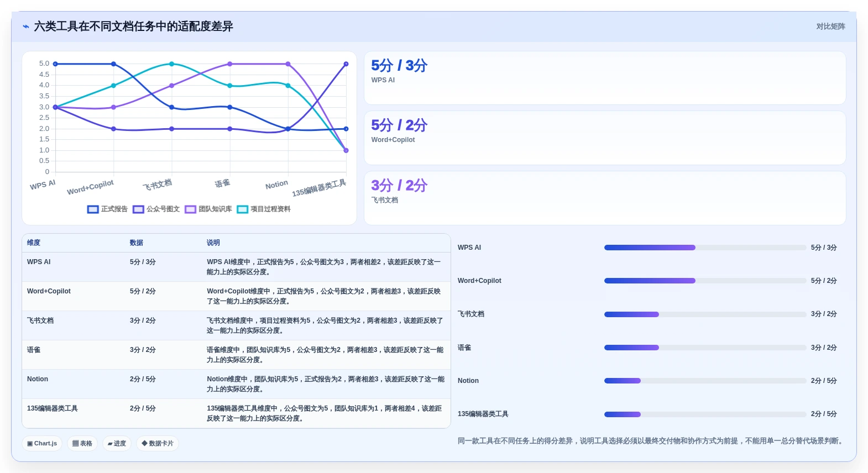Click the WPS AI table row name
The width and height of the screenshot is (868, 473).
coord(39,262)
